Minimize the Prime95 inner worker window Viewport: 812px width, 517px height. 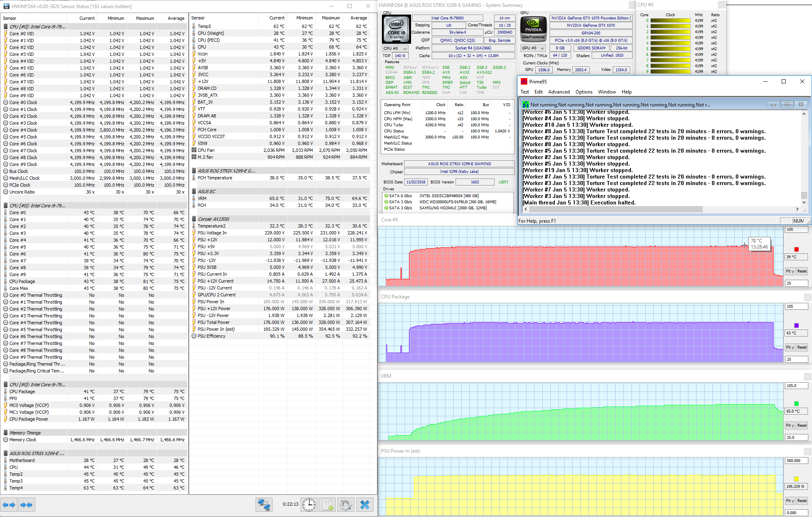tap(773, 104)
